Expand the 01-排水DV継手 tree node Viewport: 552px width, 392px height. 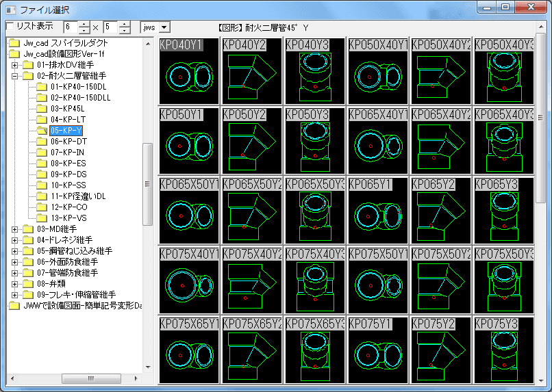[15, 64]
